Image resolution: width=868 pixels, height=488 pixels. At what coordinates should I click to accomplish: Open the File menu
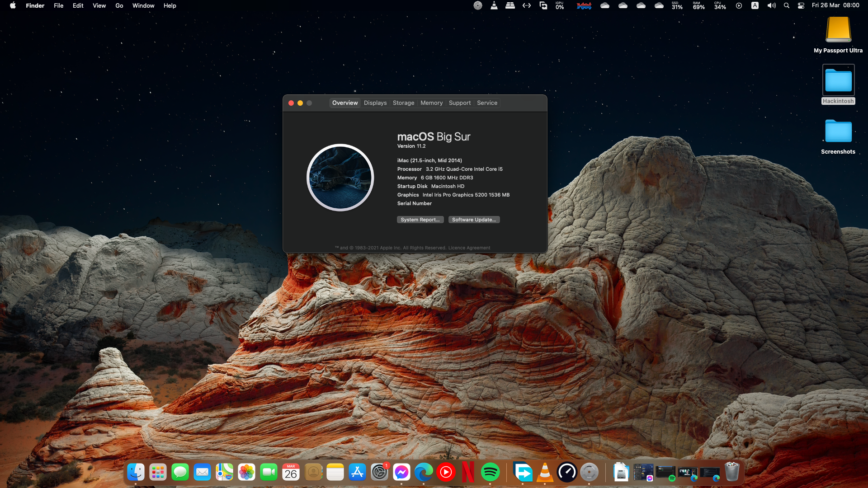tap(58, 5)
